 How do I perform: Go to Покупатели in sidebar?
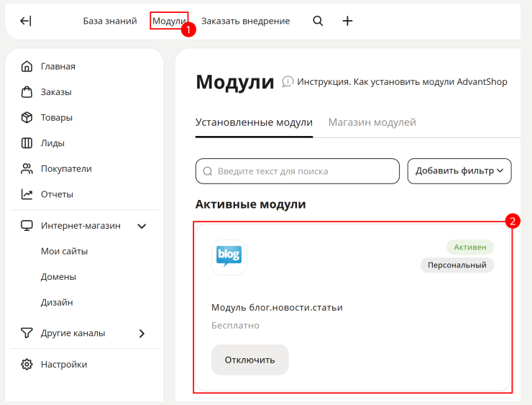coord(66,169)
